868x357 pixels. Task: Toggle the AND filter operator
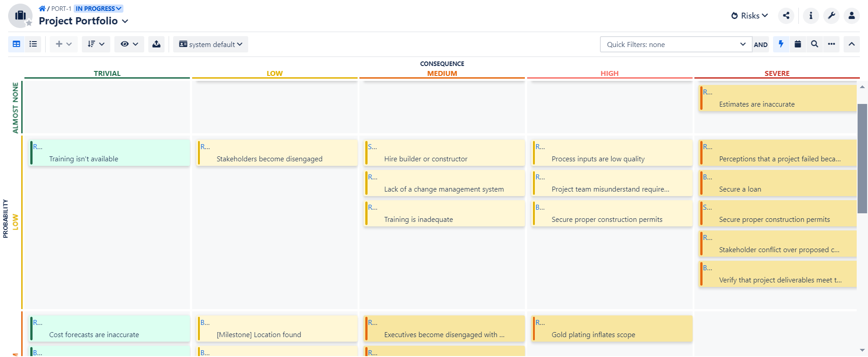click(760, 45)
